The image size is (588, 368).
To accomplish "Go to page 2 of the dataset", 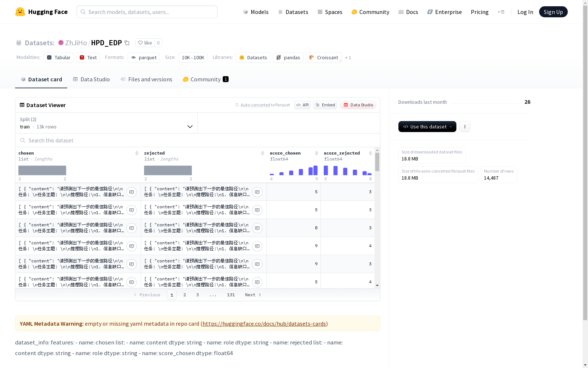I will [x=184, y=295].
